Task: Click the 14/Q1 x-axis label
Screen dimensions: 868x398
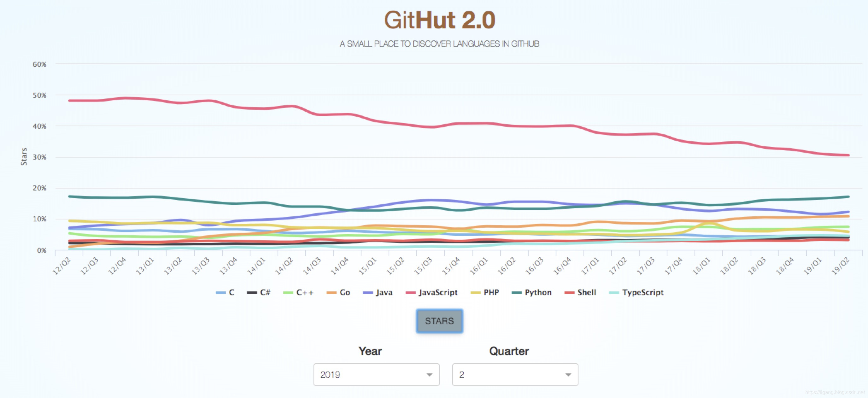Action: [256, 266]
